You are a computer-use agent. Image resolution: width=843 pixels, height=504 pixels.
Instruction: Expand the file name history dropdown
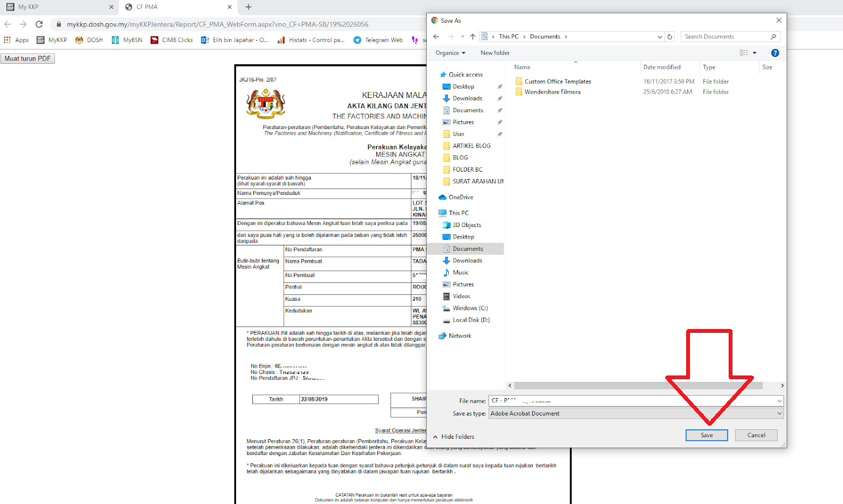tap(779, 401)
